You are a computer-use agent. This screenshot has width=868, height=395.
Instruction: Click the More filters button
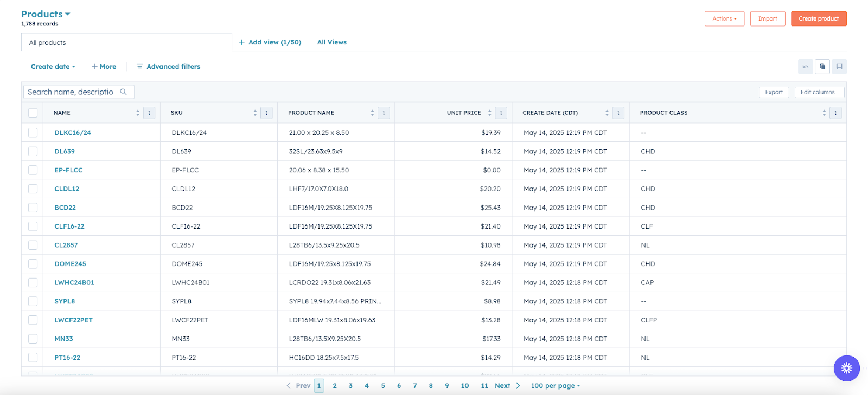click(104, 67)
